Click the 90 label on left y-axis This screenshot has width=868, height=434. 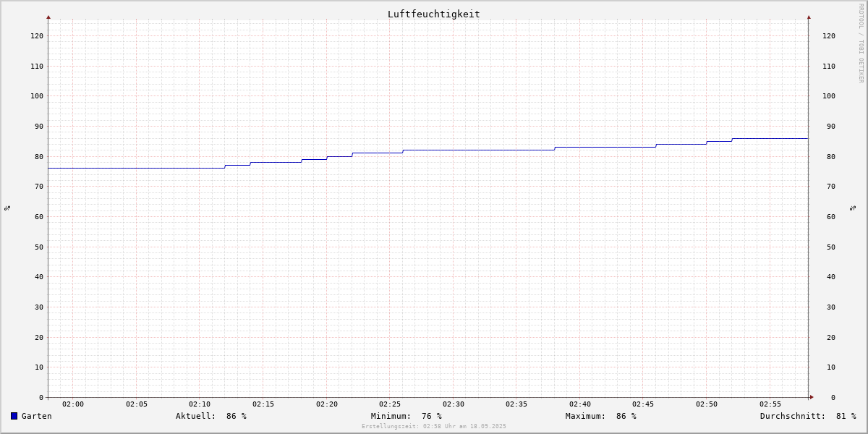[39, 126]
